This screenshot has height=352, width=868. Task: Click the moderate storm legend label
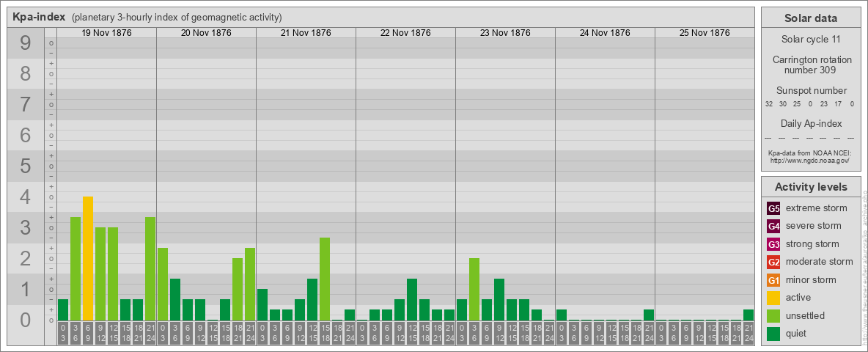tap(820, 262)
